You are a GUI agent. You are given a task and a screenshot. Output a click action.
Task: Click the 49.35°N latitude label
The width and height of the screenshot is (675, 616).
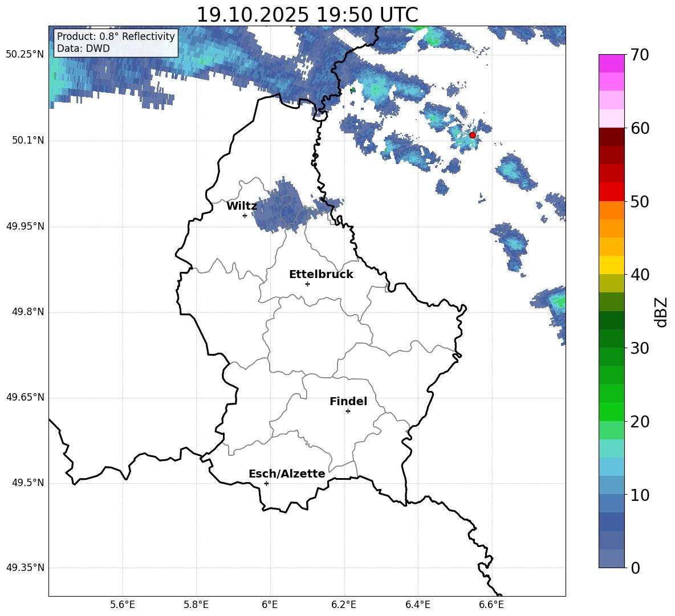25,568
